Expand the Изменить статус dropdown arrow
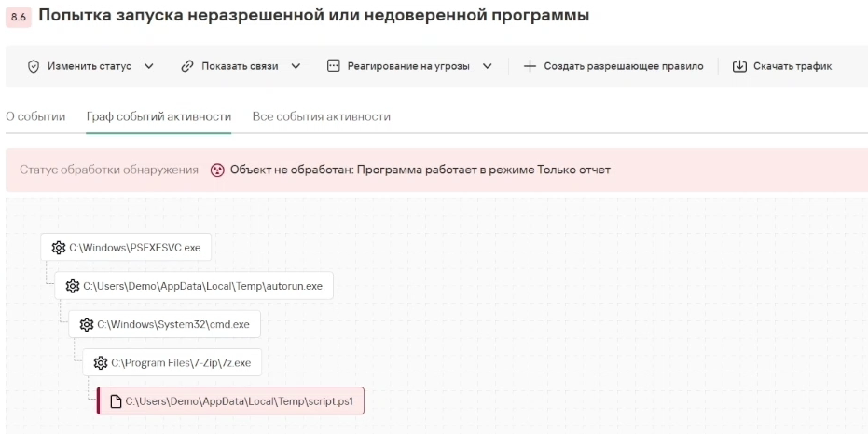Image resolution: width=868 pixels, height=434 pixels. 149,66
